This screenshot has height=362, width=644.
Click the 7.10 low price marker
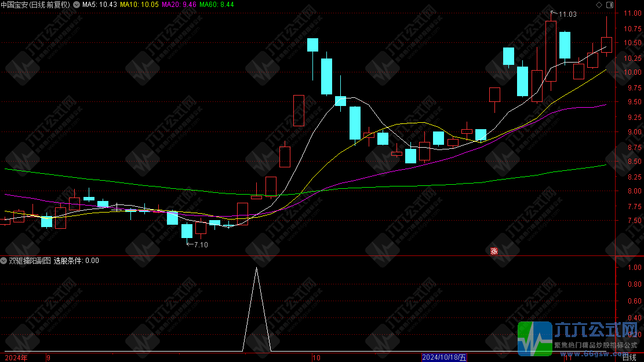tap(201, 245)
